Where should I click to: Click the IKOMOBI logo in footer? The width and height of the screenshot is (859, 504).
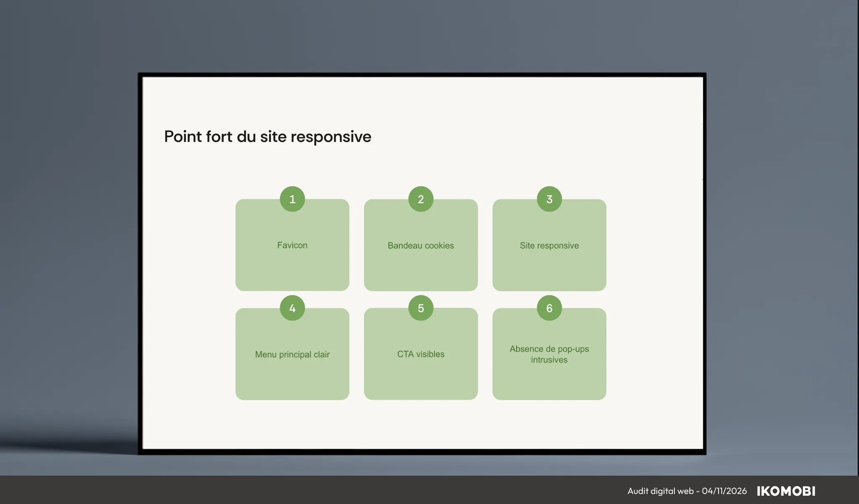click(x=786, y=491)
